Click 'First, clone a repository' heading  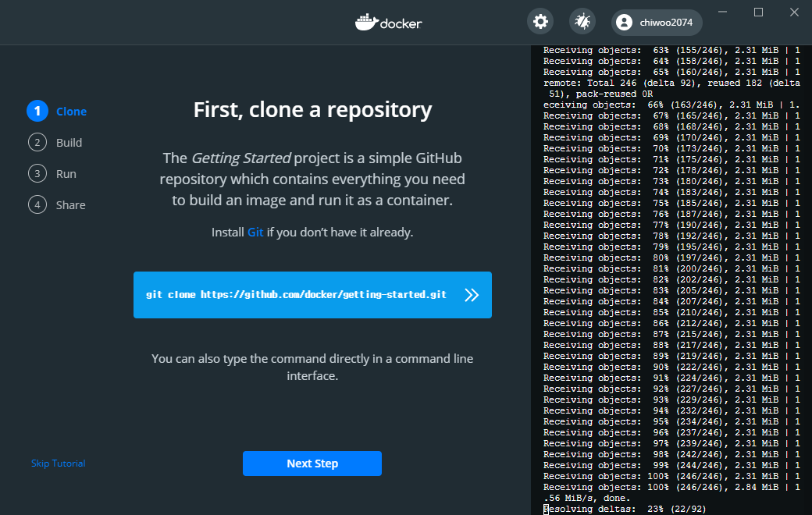click(x=312, y=110)
